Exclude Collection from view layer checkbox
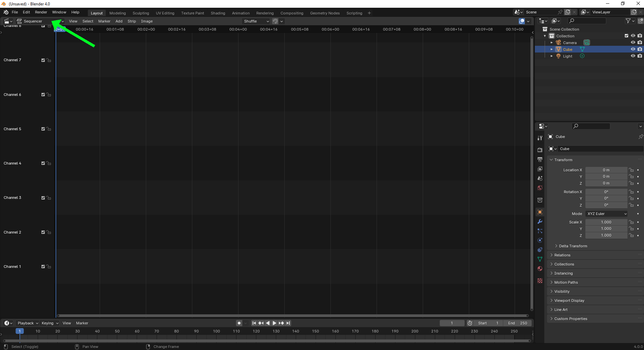This screenshot has width=644, height=350. click(x=626, y=36)
